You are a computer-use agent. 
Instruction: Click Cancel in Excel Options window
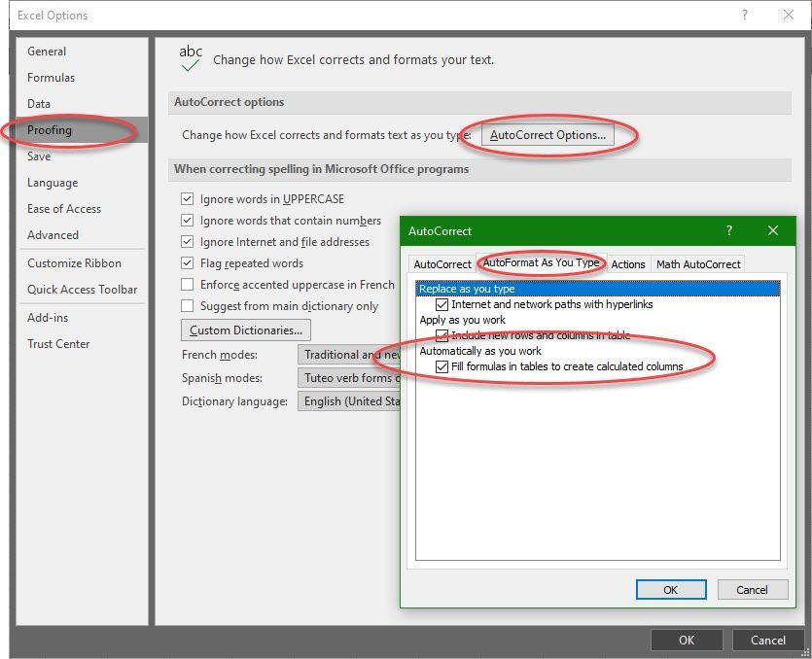point(768,640)
